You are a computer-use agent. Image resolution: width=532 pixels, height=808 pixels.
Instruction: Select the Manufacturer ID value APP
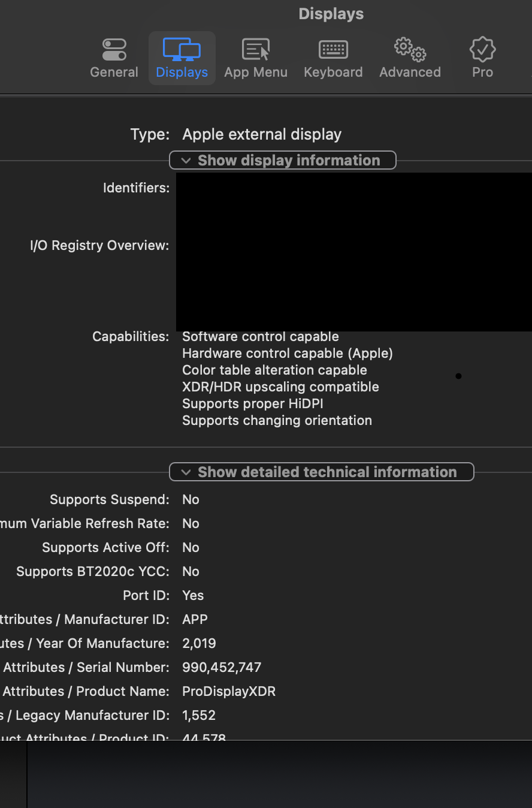[x=195, y=619]
